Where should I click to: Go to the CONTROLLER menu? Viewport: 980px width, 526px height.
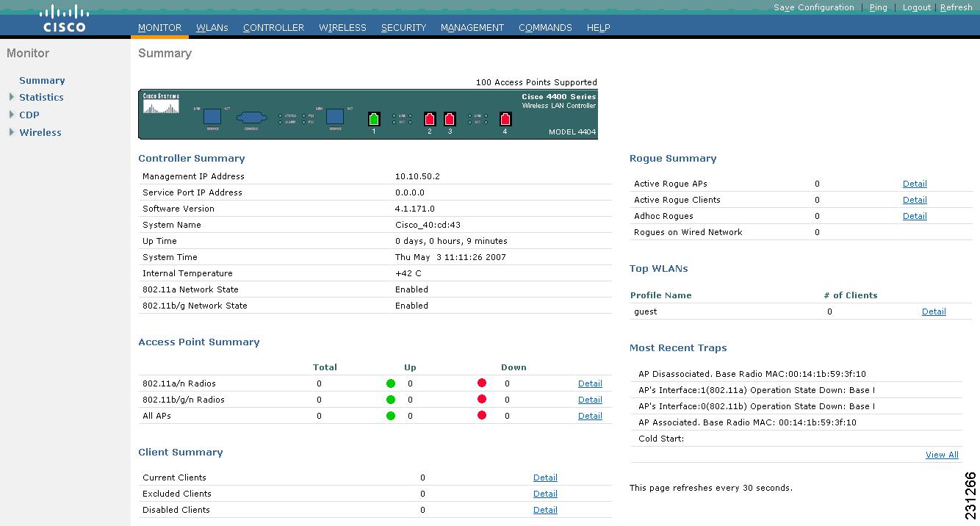point(273,28)
